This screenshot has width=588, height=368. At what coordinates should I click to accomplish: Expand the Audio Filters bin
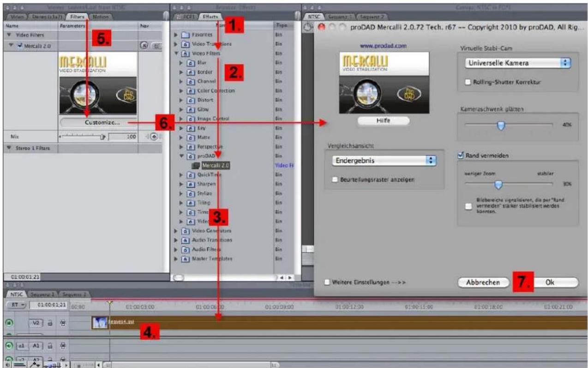[176, 249]
